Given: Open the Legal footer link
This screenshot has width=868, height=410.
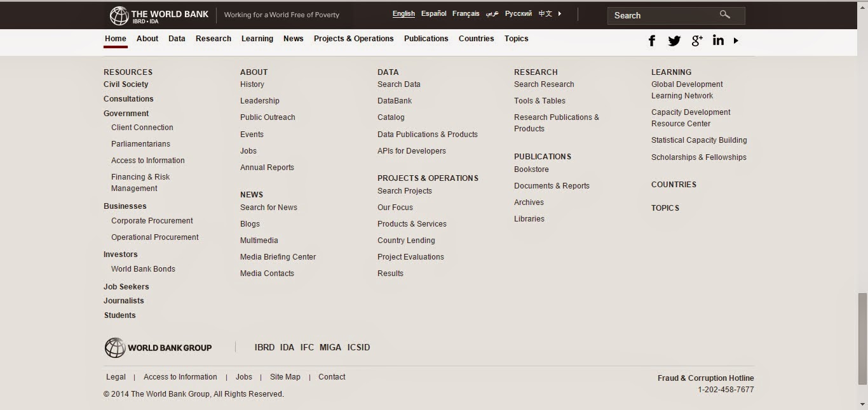Looking at the screenshot, I should 116,377.
